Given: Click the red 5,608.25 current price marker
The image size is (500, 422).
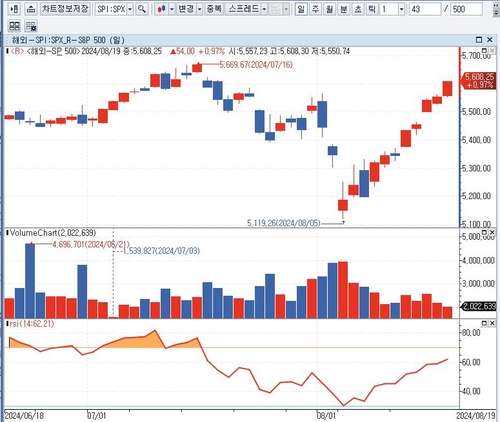Looking at the screenshot, I should coord(479,81).
